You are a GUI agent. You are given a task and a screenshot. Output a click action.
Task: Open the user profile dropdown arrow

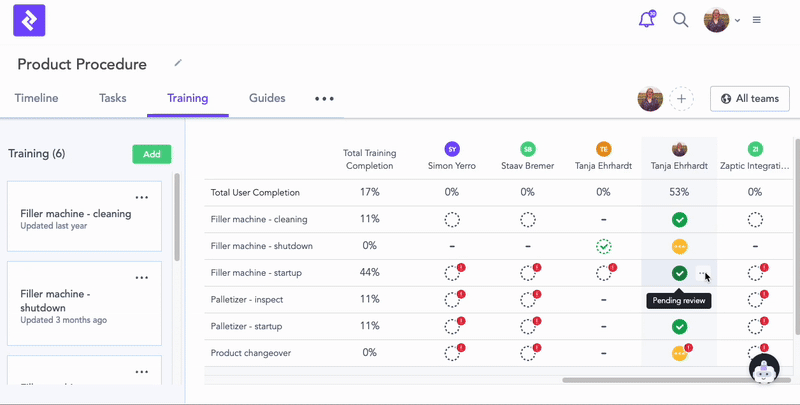pyautogui.click(x=738, y=20)
